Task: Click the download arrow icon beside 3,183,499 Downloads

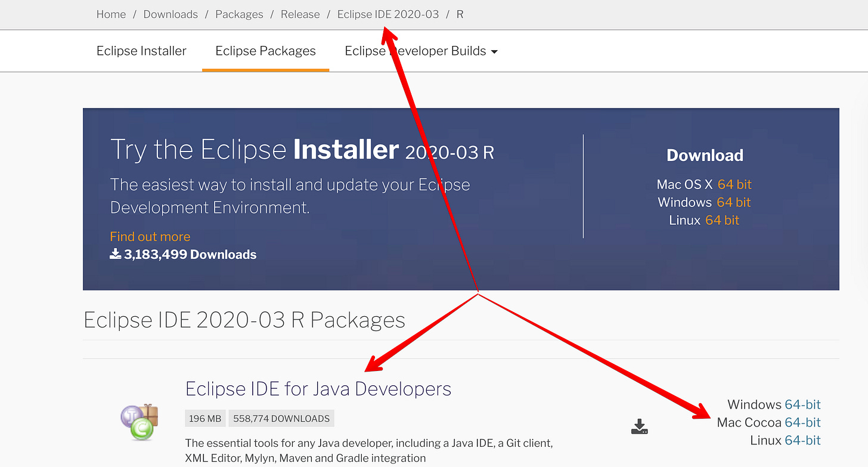Action: pyautogui.click(x=116, y=254)
